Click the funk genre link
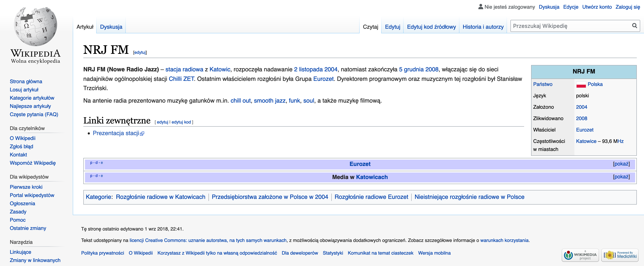This screenshot has width=644, height=266. (x=294, y=100)
